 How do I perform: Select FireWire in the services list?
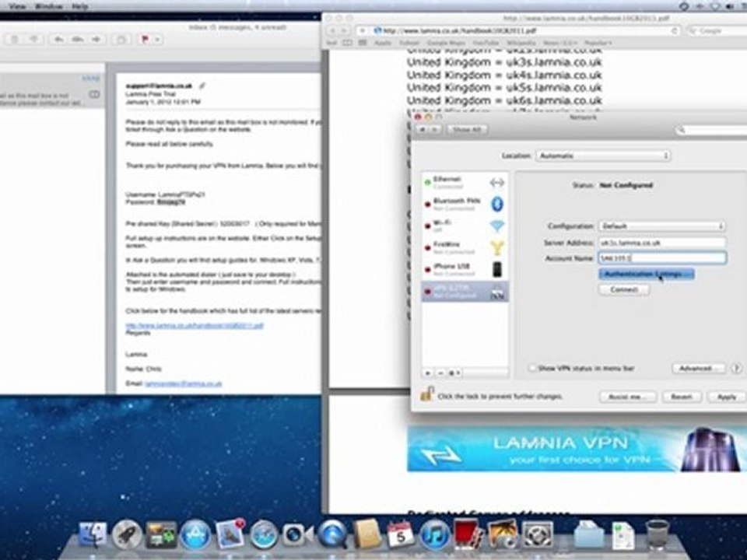[465, 247]
